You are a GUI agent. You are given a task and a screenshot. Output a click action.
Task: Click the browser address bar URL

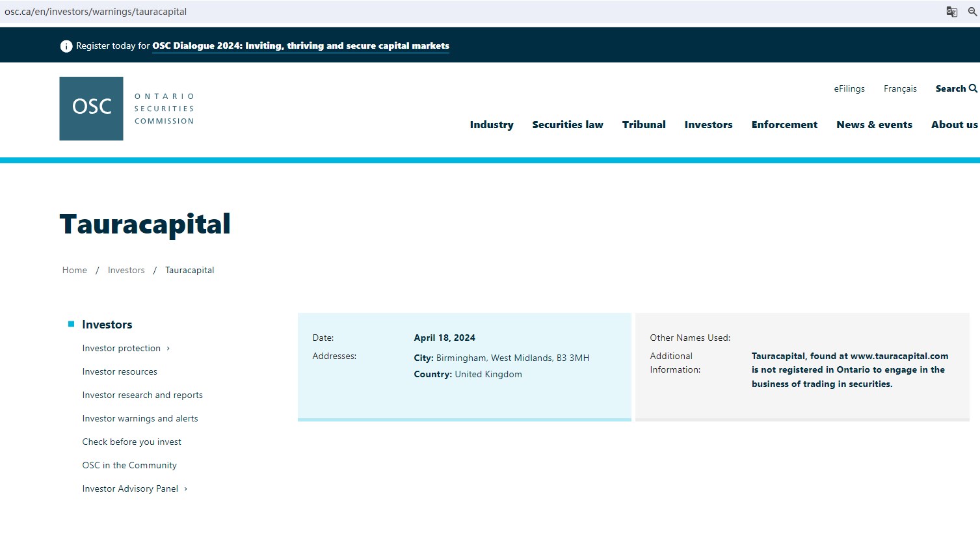tap(96, 12)
